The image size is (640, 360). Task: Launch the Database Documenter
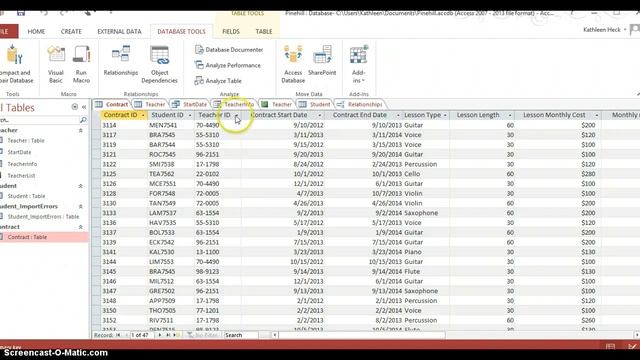coord(229,50)
